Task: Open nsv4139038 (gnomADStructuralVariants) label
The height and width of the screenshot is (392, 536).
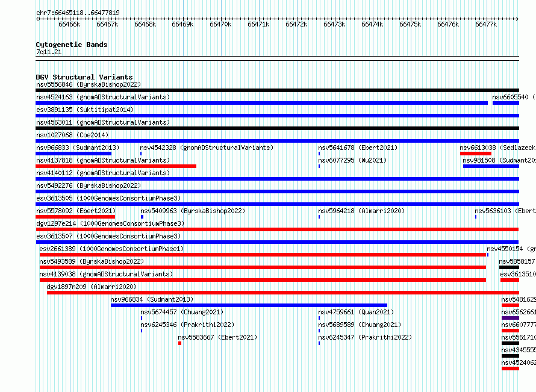Action: 106,274
